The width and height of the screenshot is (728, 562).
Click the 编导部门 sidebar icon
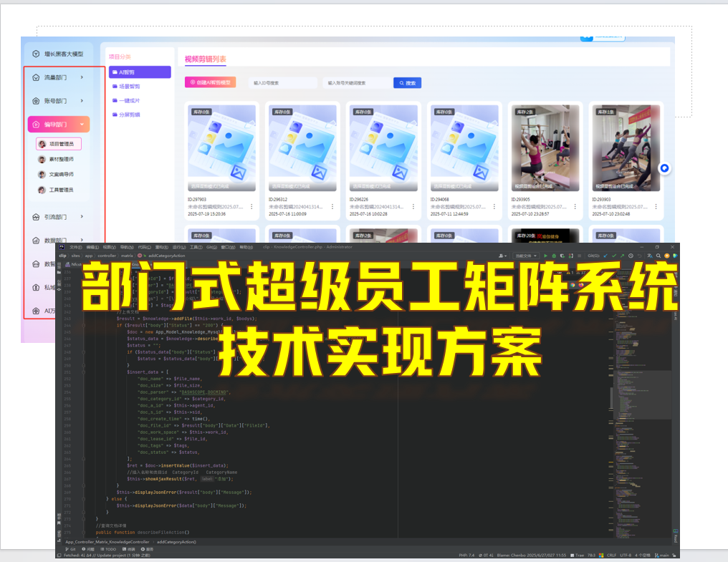(x=36, y=125)
